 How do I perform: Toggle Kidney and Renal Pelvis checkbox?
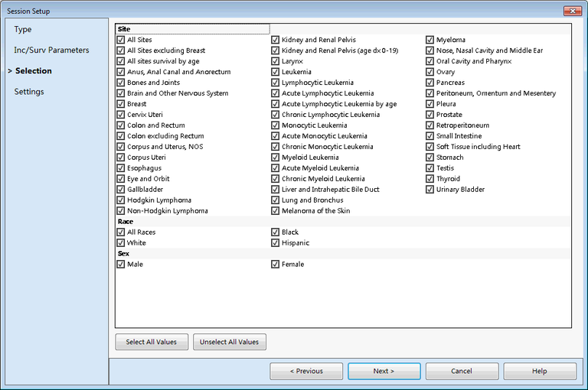coord(276,40)
